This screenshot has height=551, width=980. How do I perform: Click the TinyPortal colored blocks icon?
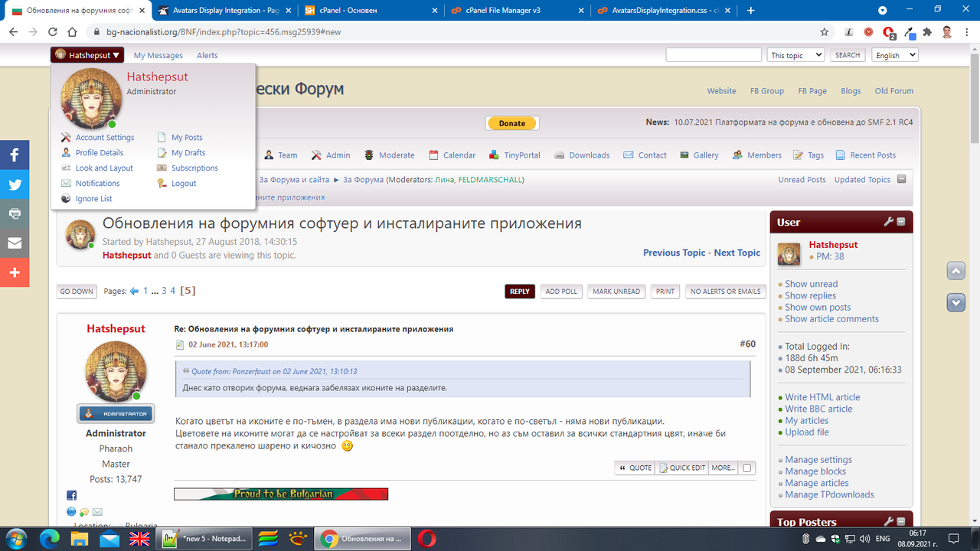point(494,155)
